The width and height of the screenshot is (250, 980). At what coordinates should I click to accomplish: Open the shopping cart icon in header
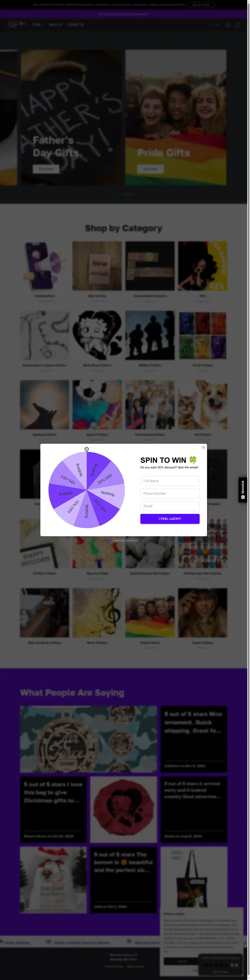click(237, 25)
